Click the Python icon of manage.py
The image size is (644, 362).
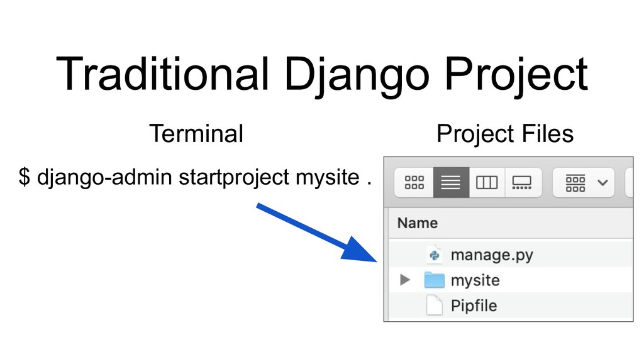coord(434,255)
